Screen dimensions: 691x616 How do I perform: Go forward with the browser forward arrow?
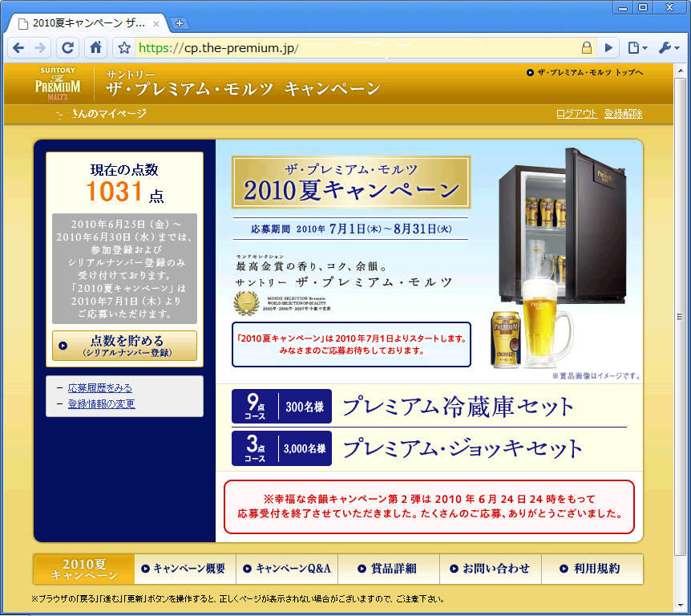[x=40, y=47]
